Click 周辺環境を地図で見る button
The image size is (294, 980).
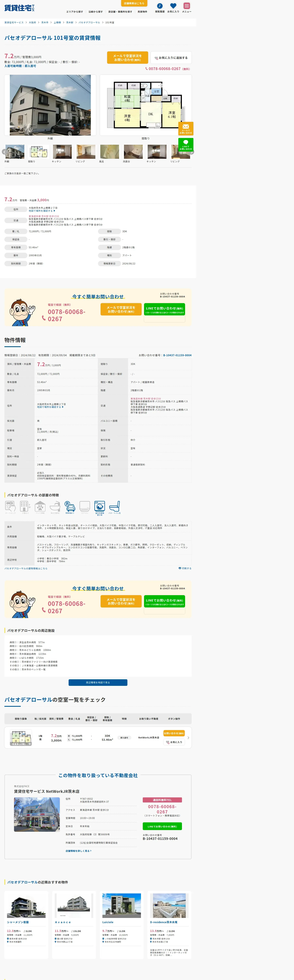tap(98, 683)
